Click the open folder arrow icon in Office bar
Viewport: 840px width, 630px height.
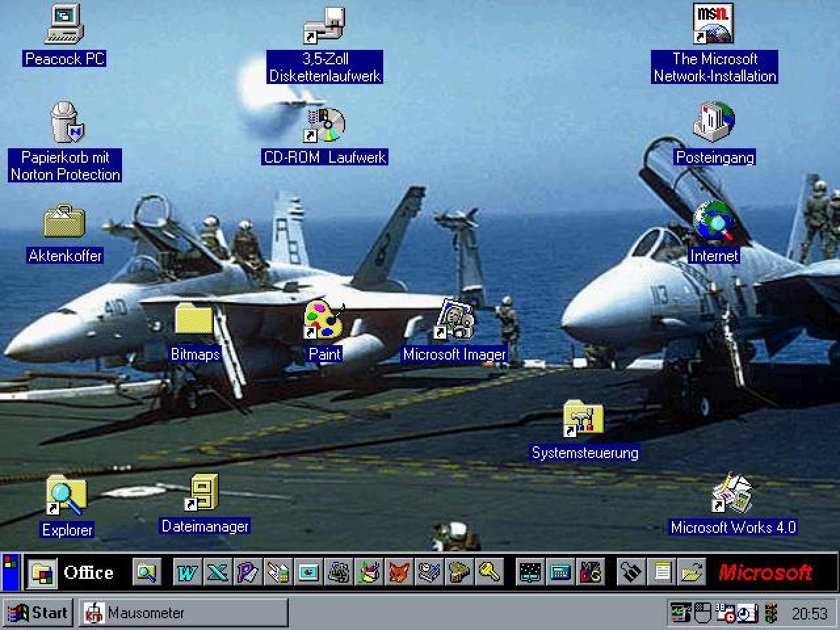click(692, 572)
